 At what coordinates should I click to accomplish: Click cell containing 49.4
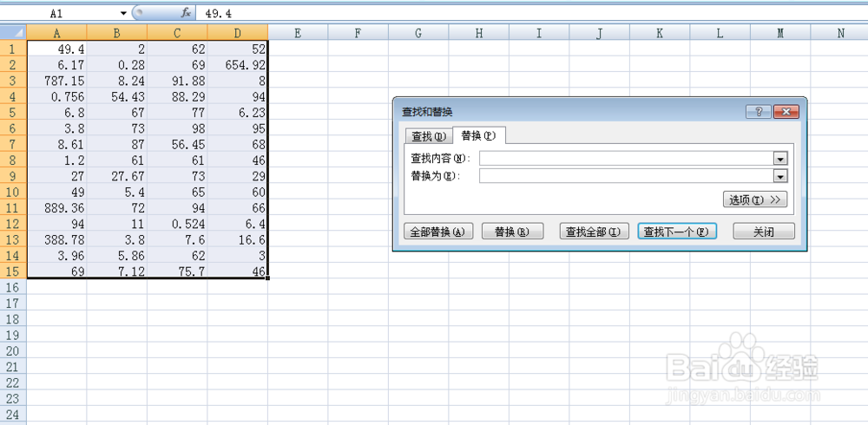57,49
